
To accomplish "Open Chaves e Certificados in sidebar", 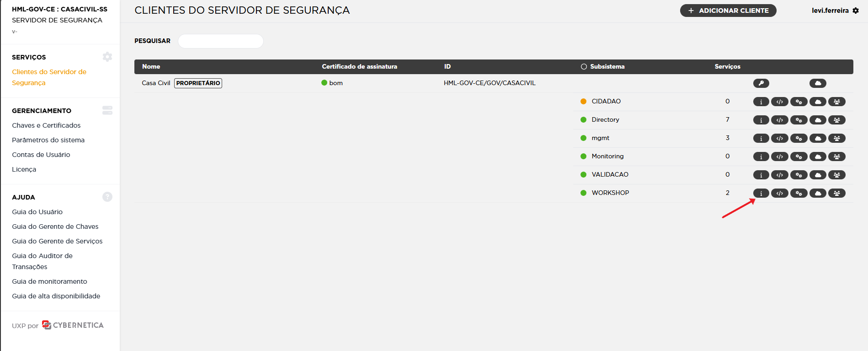I will point(46,125).
